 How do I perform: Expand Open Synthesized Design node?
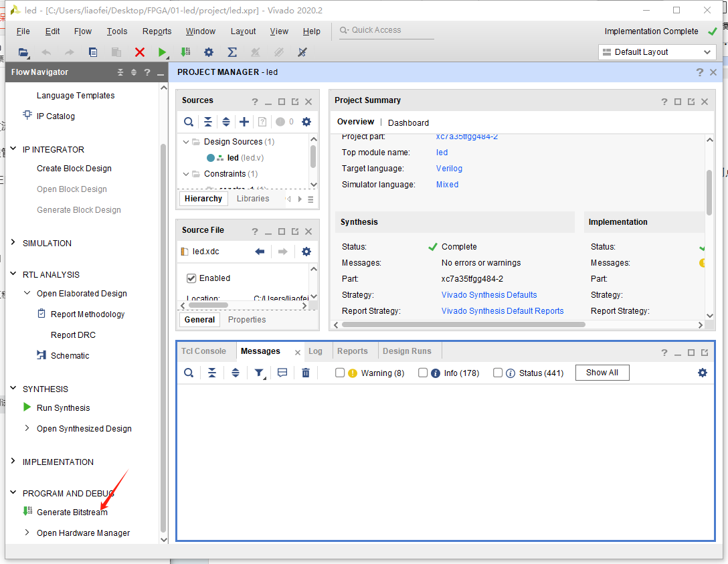coord(27,428)
